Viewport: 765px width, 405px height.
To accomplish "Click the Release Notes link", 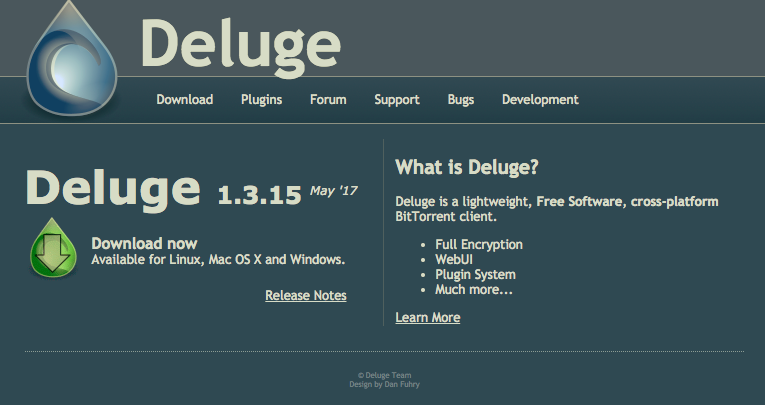I will pos(306,295).
